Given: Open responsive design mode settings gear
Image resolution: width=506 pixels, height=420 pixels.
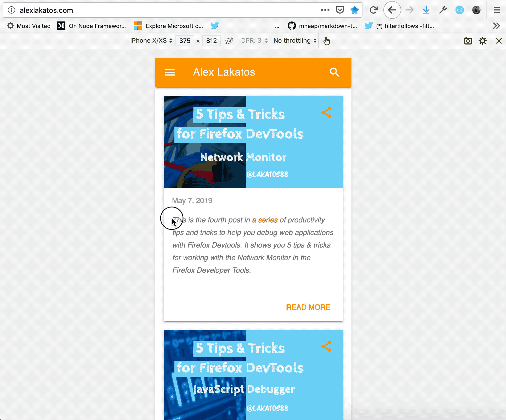Looking at the screenshot, I should coord(482,41).
